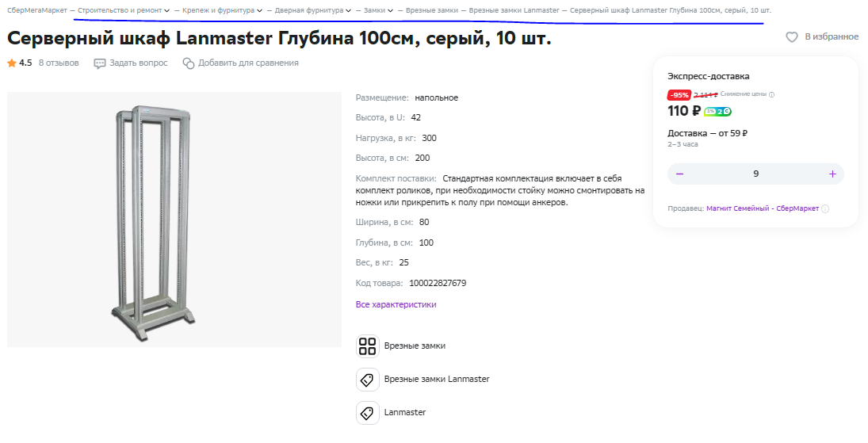Click the -95% discount badge

pyautogui.click(x=679, y=94)
